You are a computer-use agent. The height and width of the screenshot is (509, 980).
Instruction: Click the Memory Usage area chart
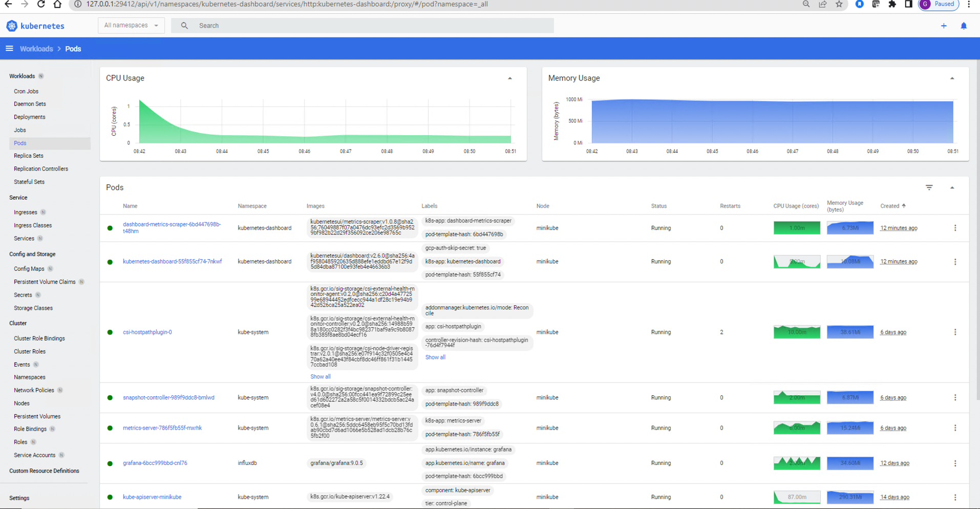pos(772,122)
